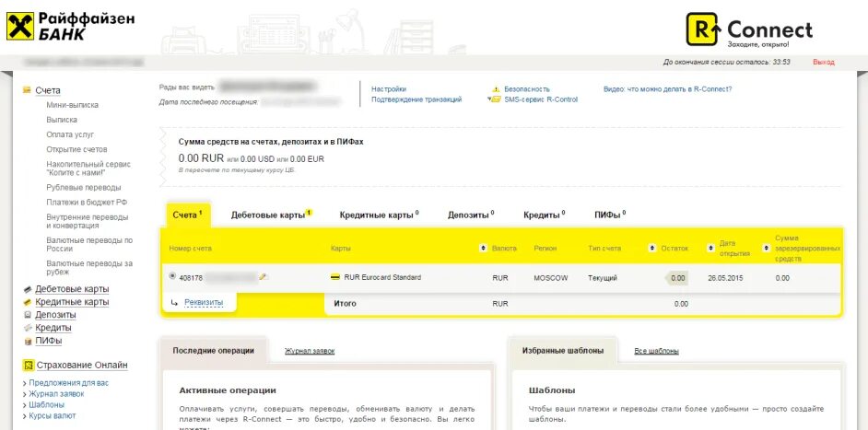The height and width of the screenshot is (430, 868).
Task: Click the MOSCOW region cell
Action: point(551,278)
